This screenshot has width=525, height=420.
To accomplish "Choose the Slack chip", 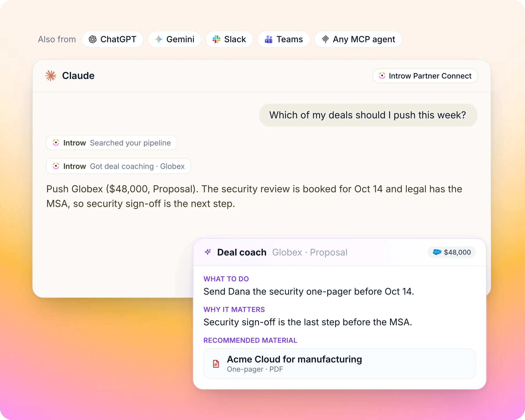I will tap(229, 39).
